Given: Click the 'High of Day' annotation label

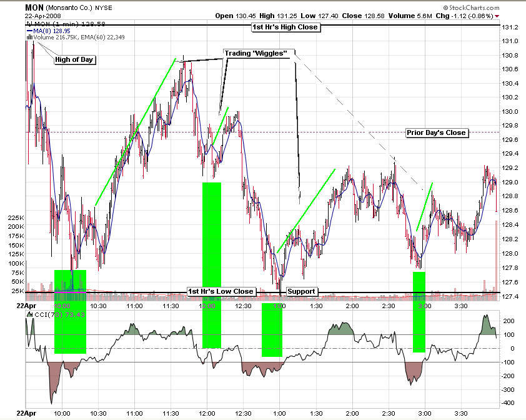Looking at the screenshot, I should coord(74,60).
